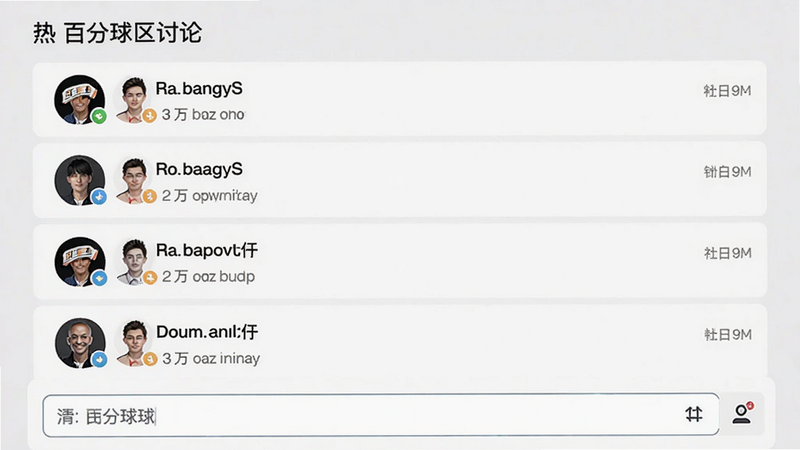The height and width of the screenshot is (450, 800).
Task: Click the '3 万 oaz ininay' subtitle text
Action: coord(211,359)
